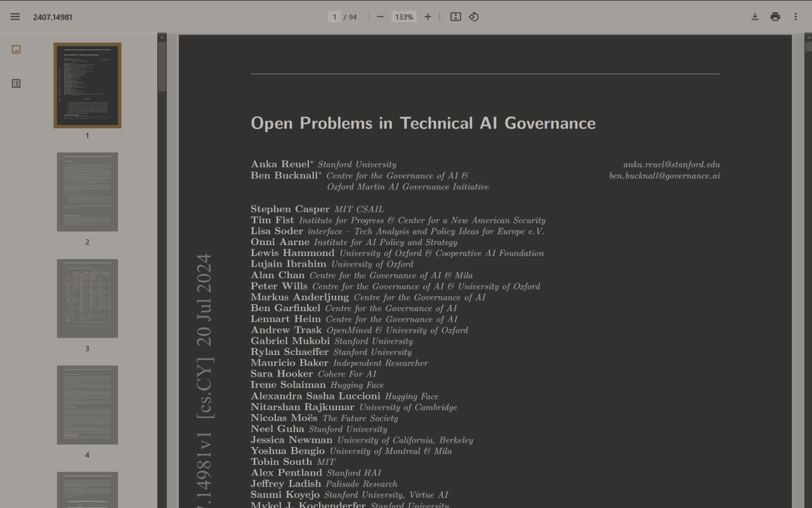Click the 133% zoom level field
This screenshot has height=508, width=812.
[404, 17]
